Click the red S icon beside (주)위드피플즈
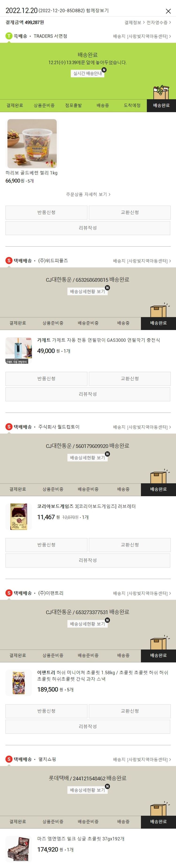176x868 pixels. point(9,260)
